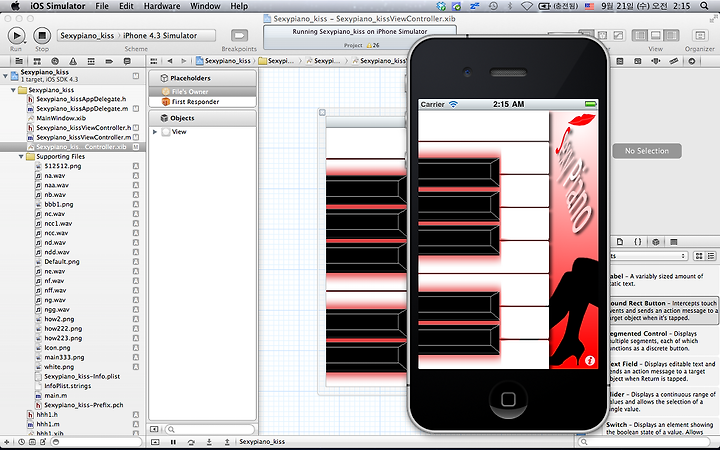Open the iOS Simulator application menu
Image resolution: width=720 pixels, height=450 pixels.
[x=58, y=6]
